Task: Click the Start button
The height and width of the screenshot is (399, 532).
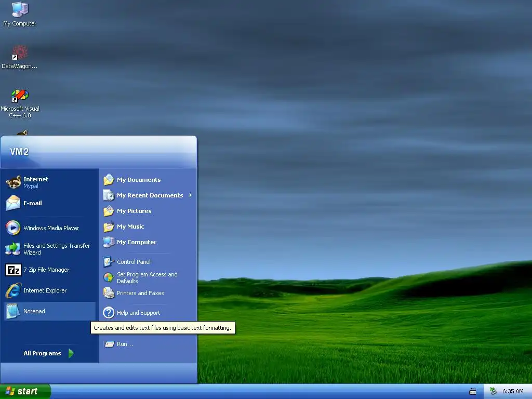Action: tap(25, 391)
